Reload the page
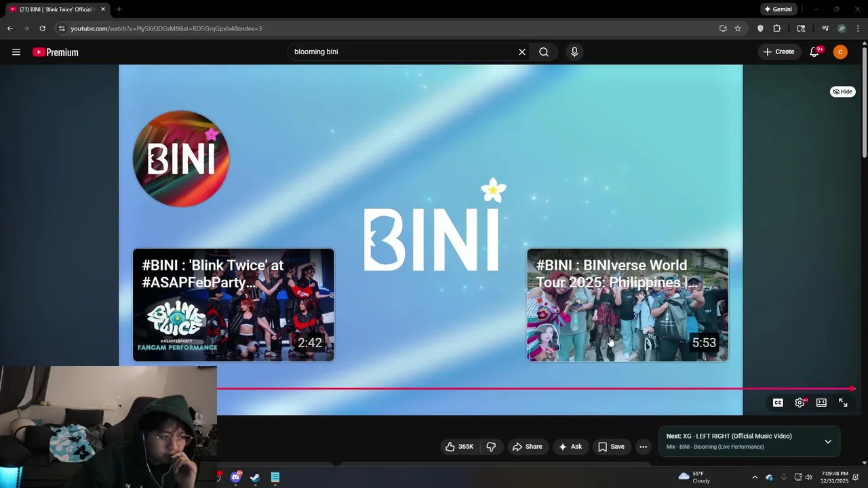Screen dimensions: 868x488 coord(42,28)
